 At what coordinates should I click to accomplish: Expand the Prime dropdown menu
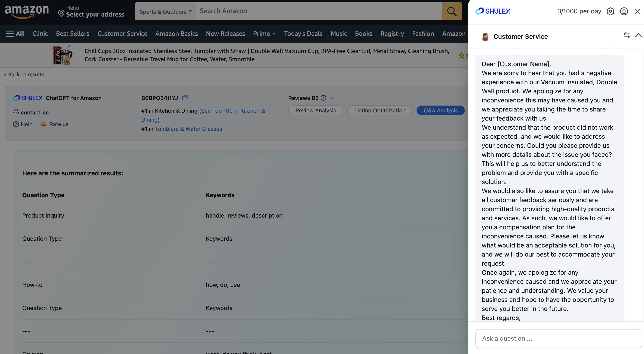tap(264, 34)
